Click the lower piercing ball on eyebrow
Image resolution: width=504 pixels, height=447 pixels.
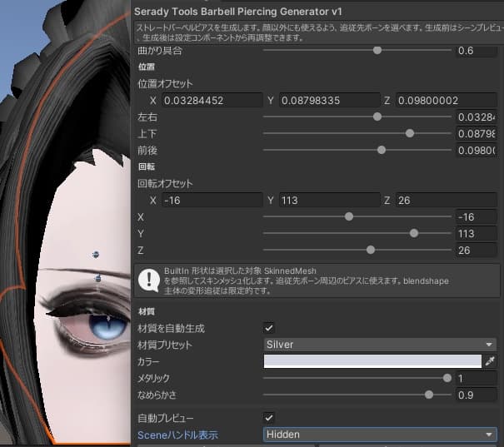pyautogui.click(x=98, y=278)
